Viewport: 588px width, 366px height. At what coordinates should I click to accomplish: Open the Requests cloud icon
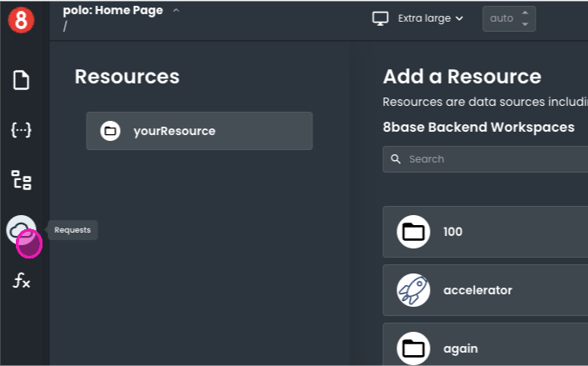[x=21, y=229]
